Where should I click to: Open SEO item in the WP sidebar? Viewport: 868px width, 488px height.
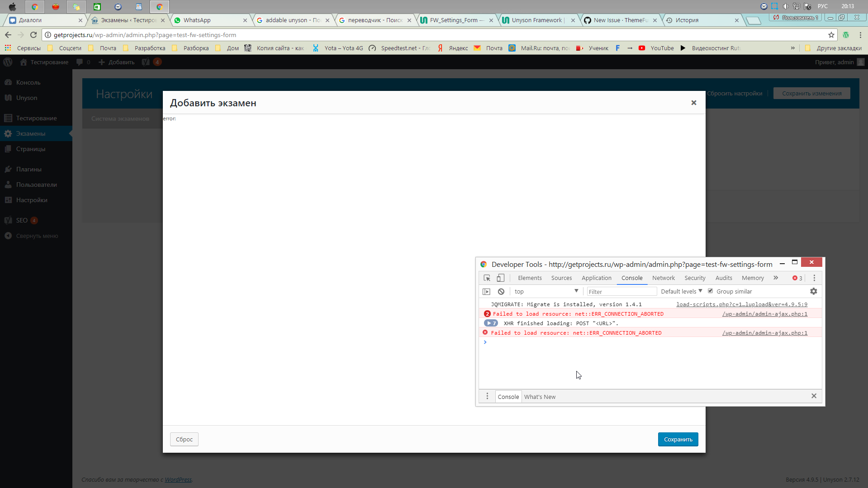click(x=36, y=220)
